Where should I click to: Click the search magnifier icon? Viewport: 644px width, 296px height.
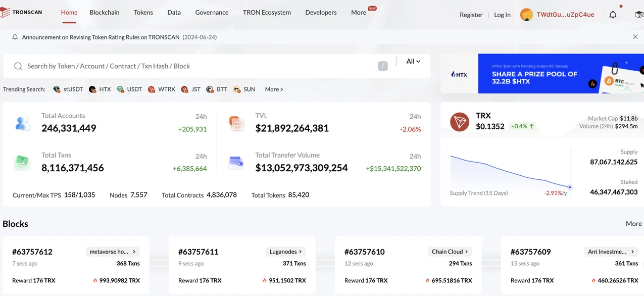pyautogui.click(x=18, y=66)
